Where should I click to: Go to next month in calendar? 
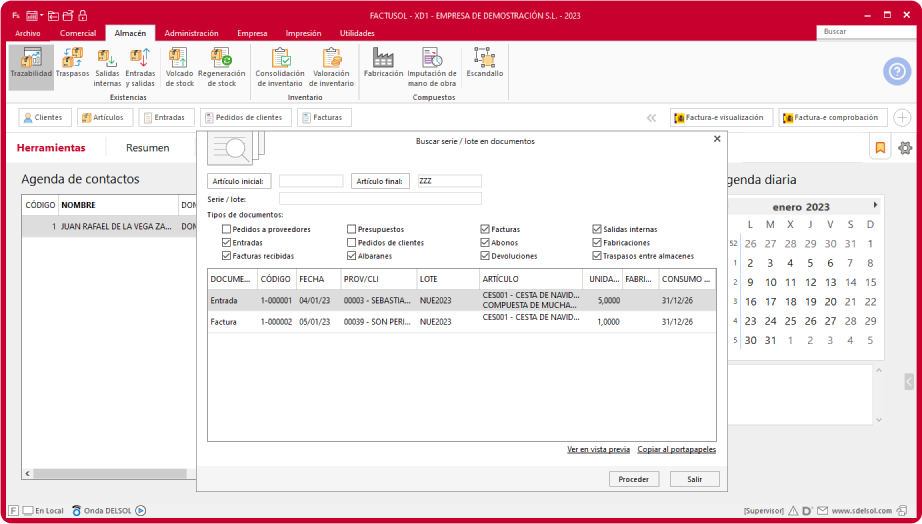[x=876, y=205]
